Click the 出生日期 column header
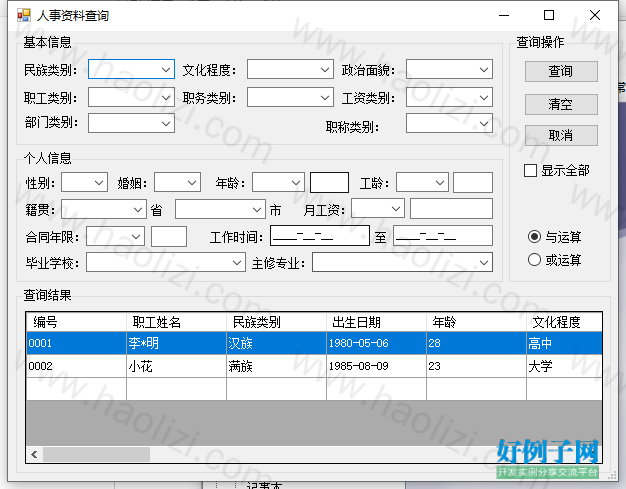Viewport: 626px width, 489px height. pyautogui.click(x=376, y=322)
